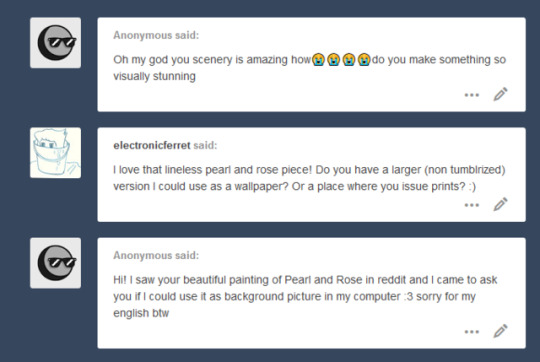Open three-dot menu on scenery compliment ask

(471, 95)
